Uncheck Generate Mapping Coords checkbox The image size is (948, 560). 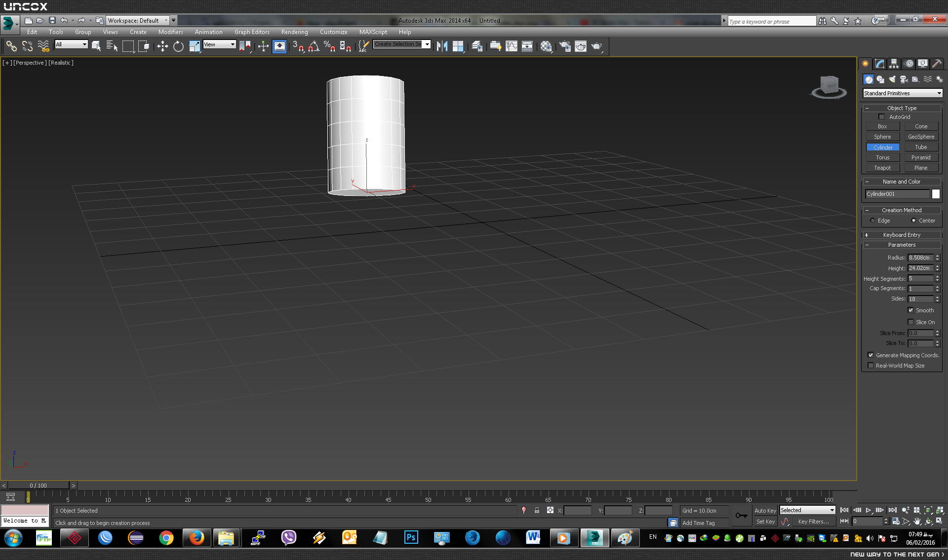point(870,355)
